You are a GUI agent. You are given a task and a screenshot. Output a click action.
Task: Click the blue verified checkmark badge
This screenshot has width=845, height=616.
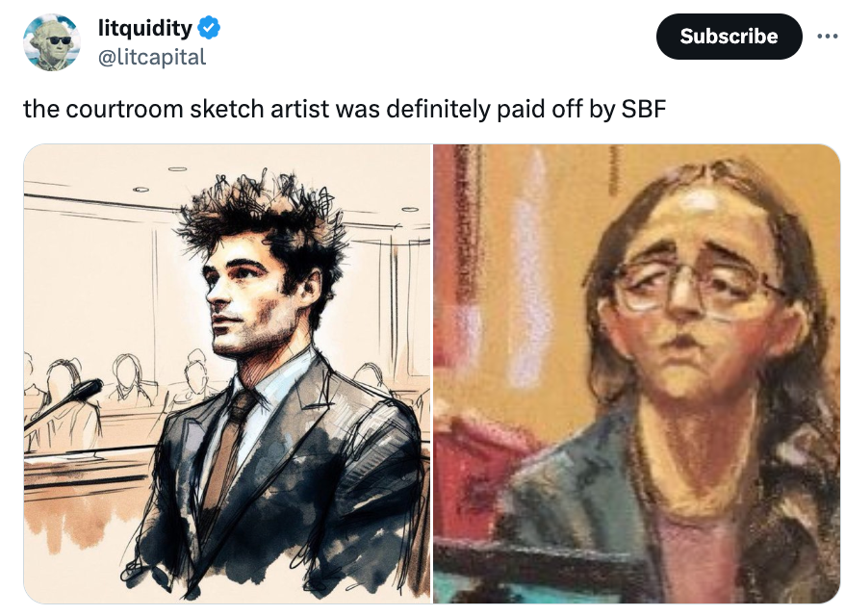(x=209, y=28)
